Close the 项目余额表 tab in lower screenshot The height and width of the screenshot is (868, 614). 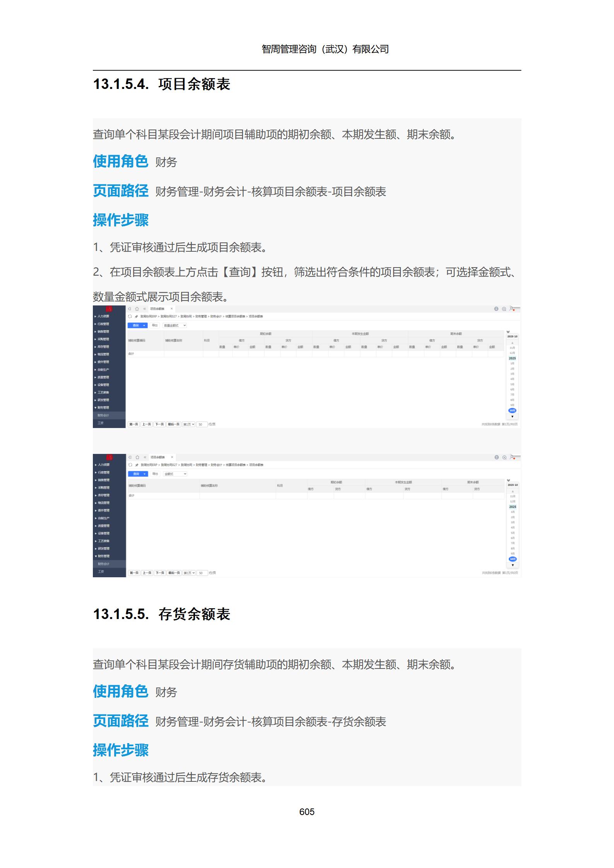(172, 457)
